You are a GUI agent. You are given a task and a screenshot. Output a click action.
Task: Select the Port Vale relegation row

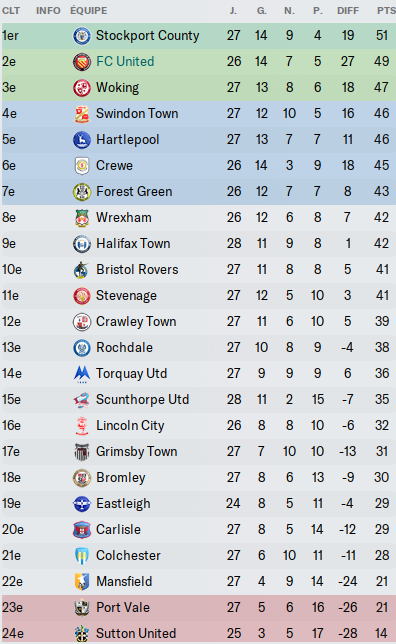[199, 608]
